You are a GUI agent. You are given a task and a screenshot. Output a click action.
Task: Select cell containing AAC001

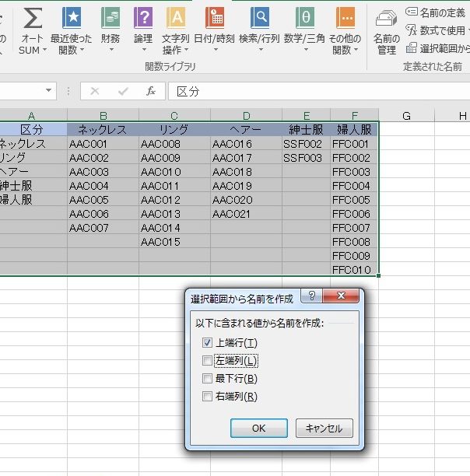click(103, 144)
